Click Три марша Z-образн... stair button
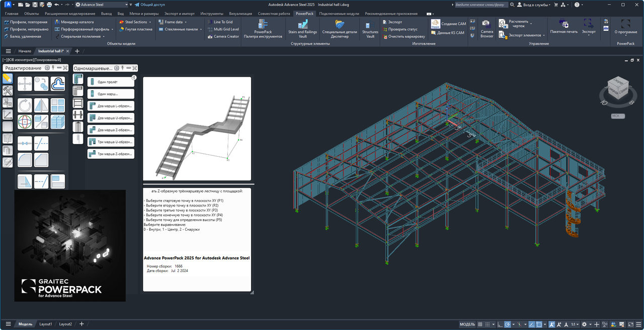 click(x=111, y=154)
